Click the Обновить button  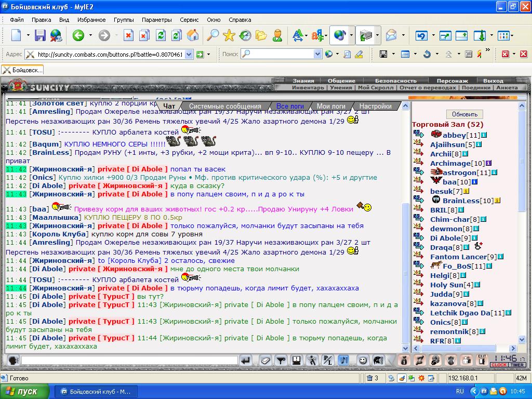pos(464,114)
